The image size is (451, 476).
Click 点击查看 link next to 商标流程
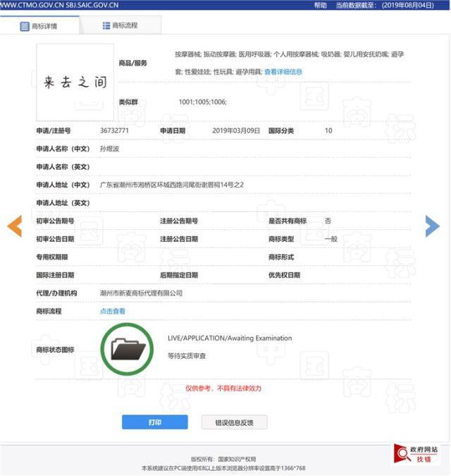point(113,311)
